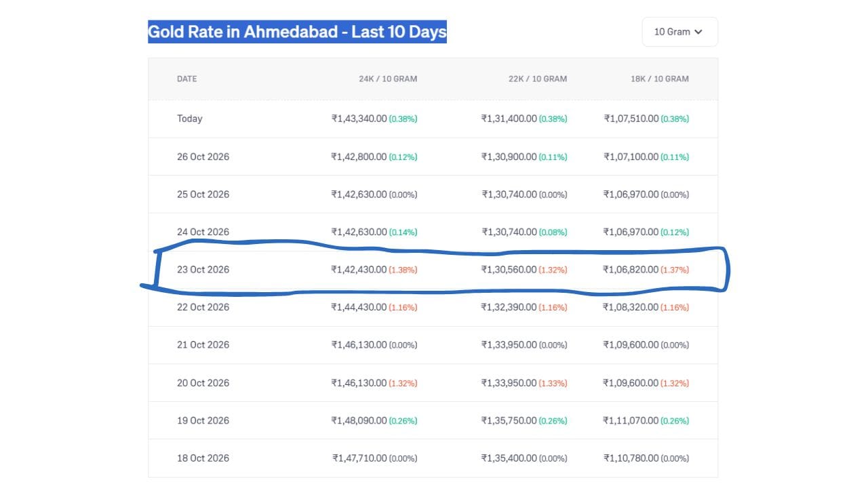Viewport: 868px width, 488px height.
Task: Click the '23 Oct 2026' date cell
Action: tap(203, 270)
